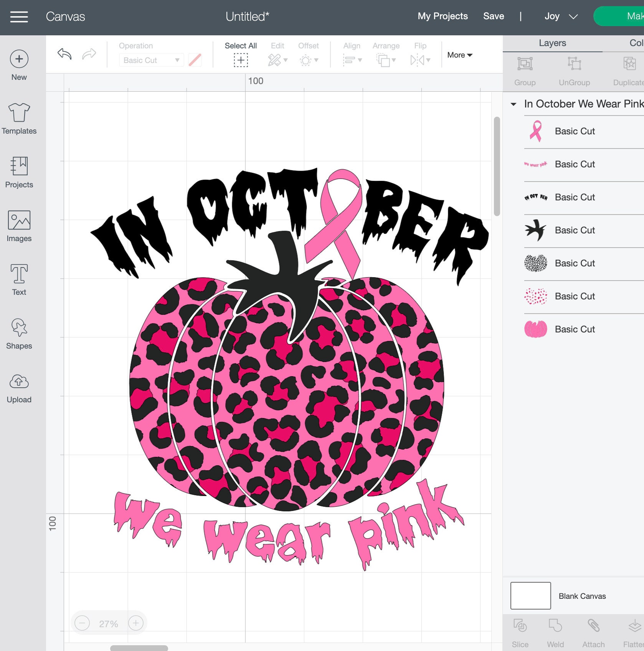This screenshot has width=644, height=651.
Task: Click the Attach icon
Action: (593, 631)
